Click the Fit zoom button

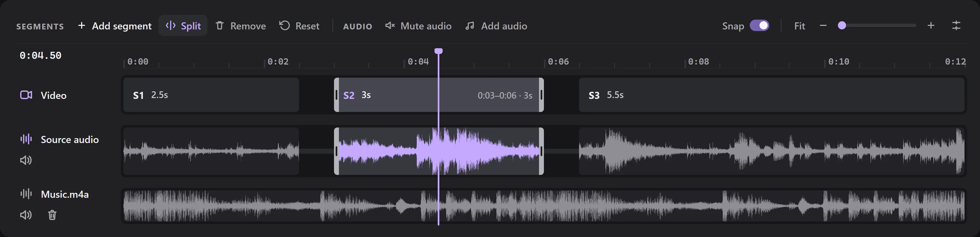tap(799, 26)
